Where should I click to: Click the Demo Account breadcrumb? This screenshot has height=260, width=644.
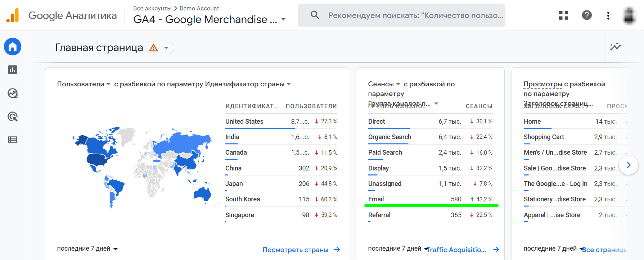[x=199, y=8]
